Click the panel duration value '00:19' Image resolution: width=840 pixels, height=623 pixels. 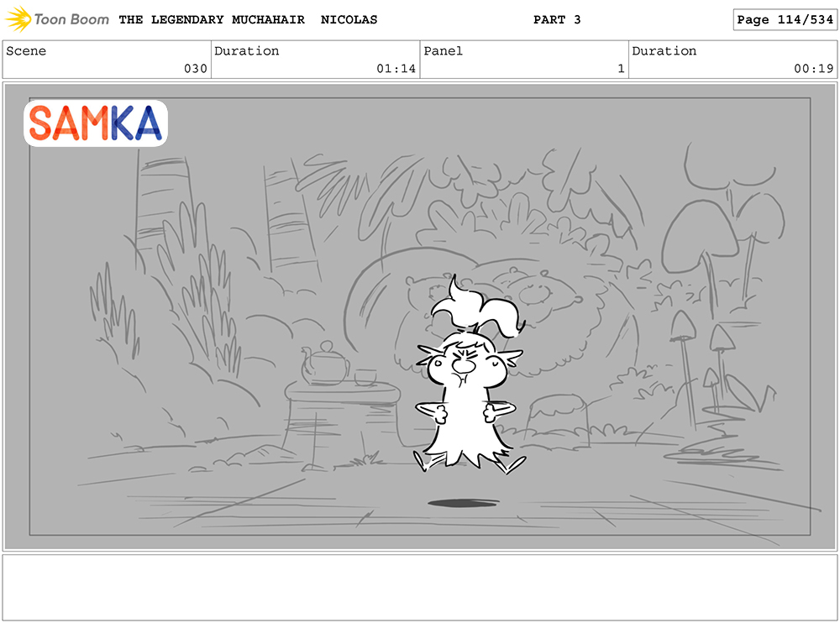tap(813, 69)
